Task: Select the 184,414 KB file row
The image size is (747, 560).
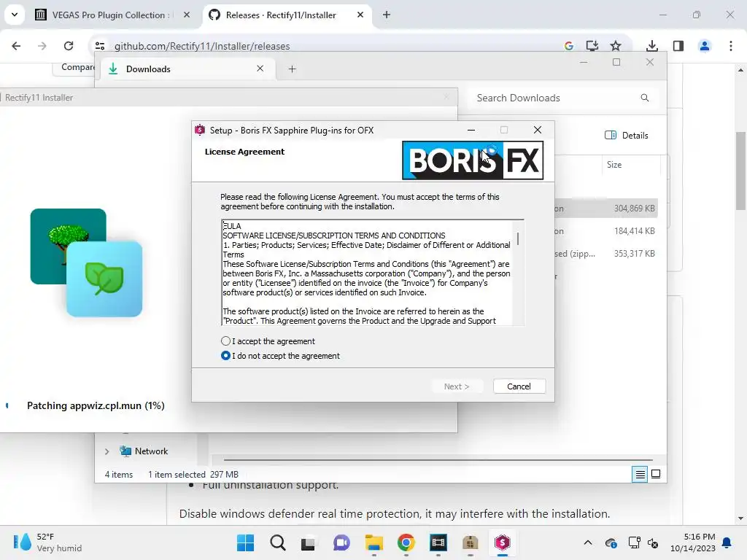Action: [606, 231]
